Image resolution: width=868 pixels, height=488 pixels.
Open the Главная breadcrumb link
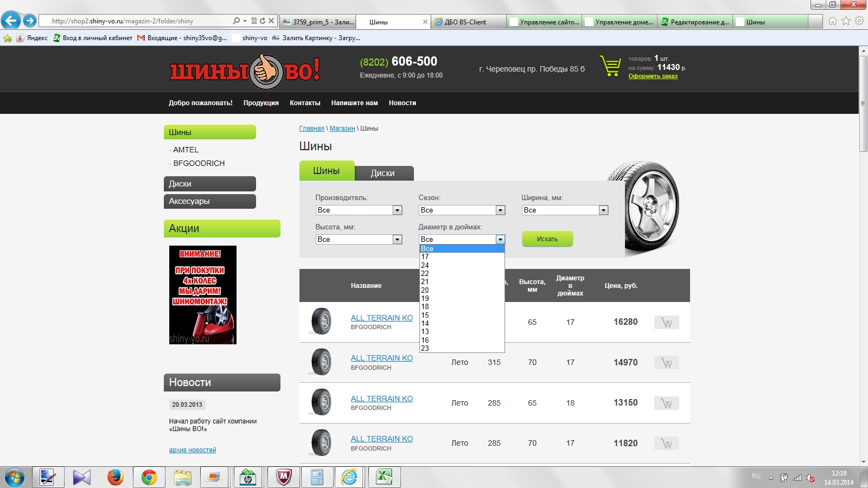tap(312, 129)
